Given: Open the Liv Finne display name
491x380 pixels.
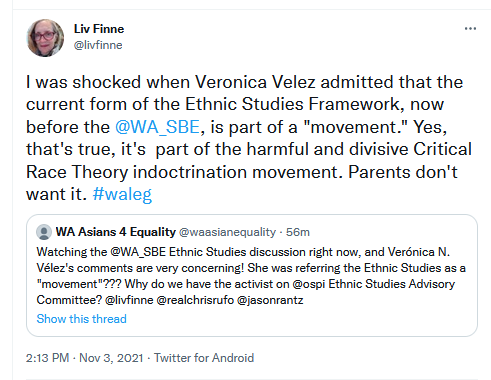Looking at the screenshot, I should 99,29.
